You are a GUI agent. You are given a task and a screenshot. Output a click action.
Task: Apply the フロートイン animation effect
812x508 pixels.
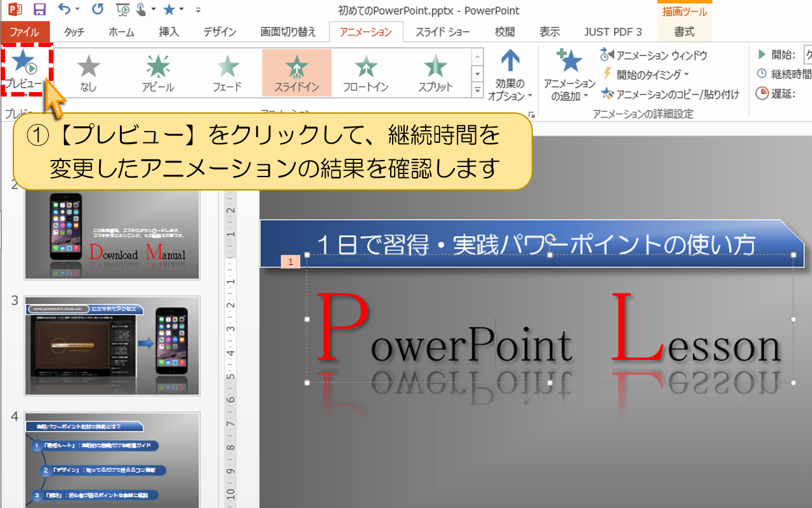tap(365, 73)
